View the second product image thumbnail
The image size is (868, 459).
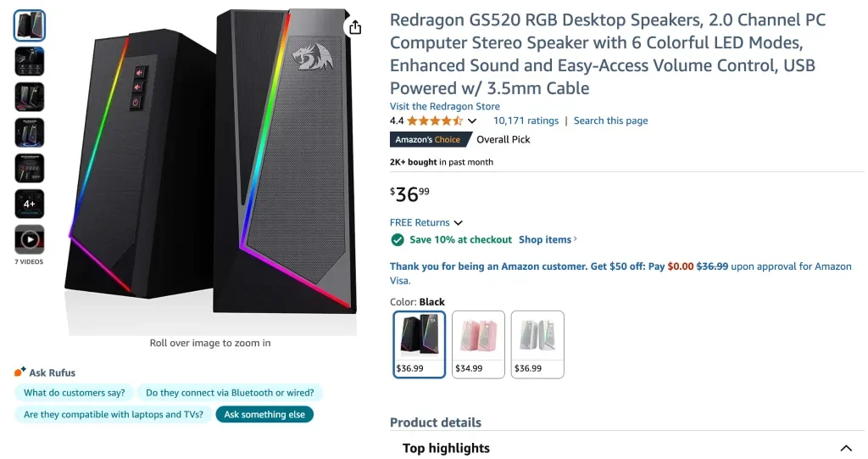30,62
